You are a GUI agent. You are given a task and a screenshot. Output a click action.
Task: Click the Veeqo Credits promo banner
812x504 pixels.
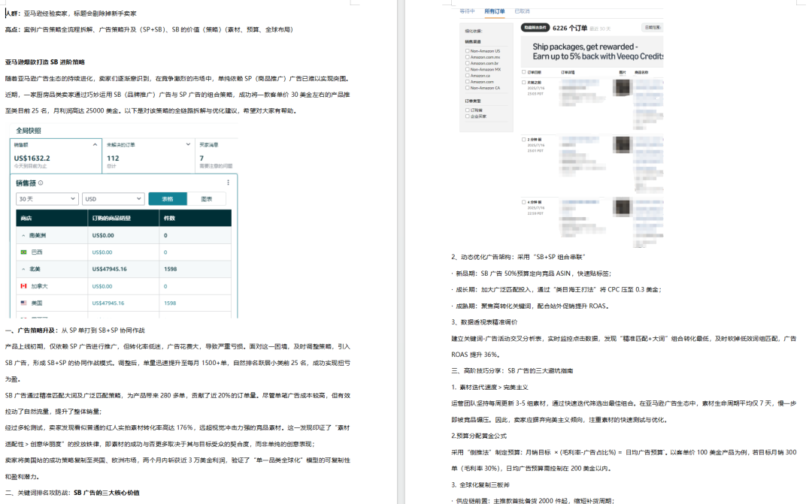(592, 51)
